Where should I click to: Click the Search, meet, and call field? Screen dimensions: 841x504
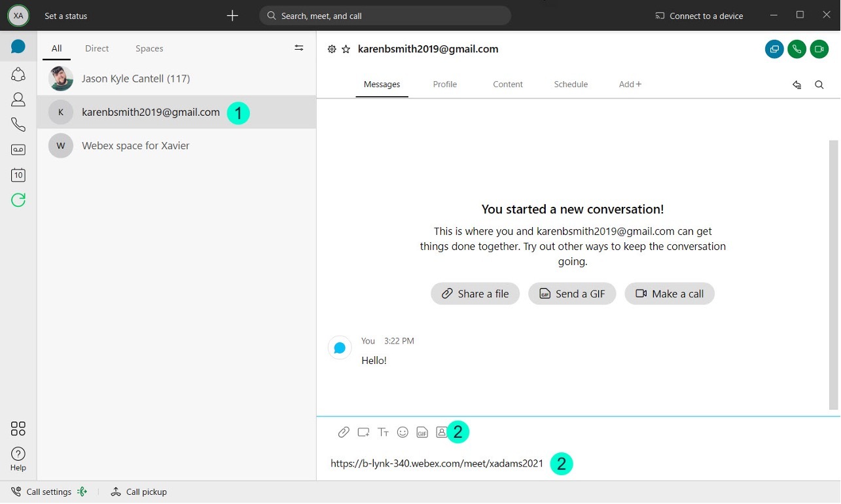tap(385, 16)
